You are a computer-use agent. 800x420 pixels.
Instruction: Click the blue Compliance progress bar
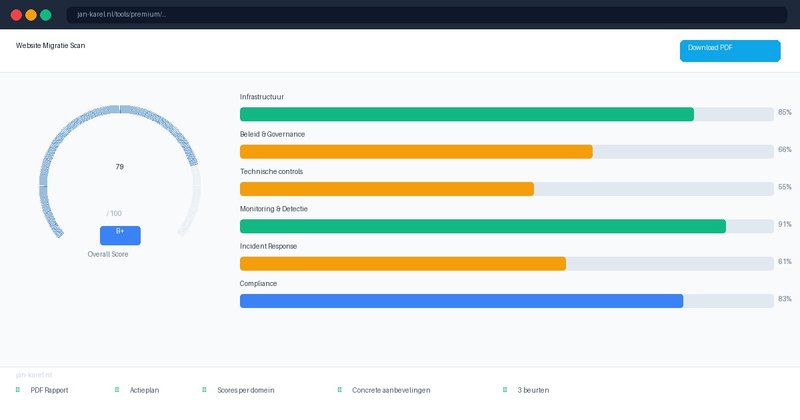coord(507,301)
